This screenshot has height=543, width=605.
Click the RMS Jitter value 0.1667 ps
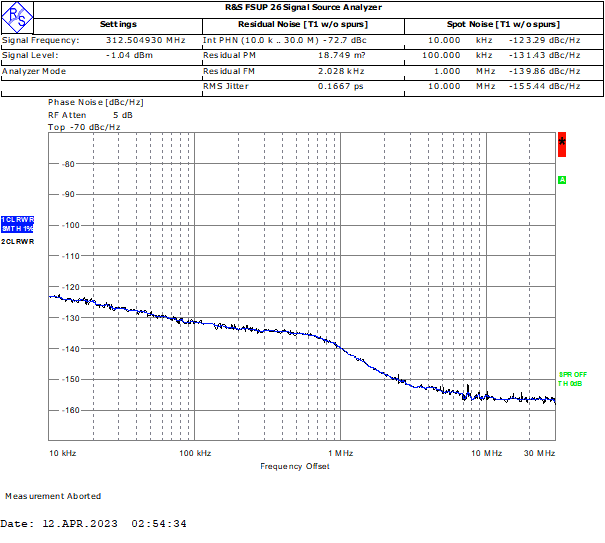click(x=340, y=86)
